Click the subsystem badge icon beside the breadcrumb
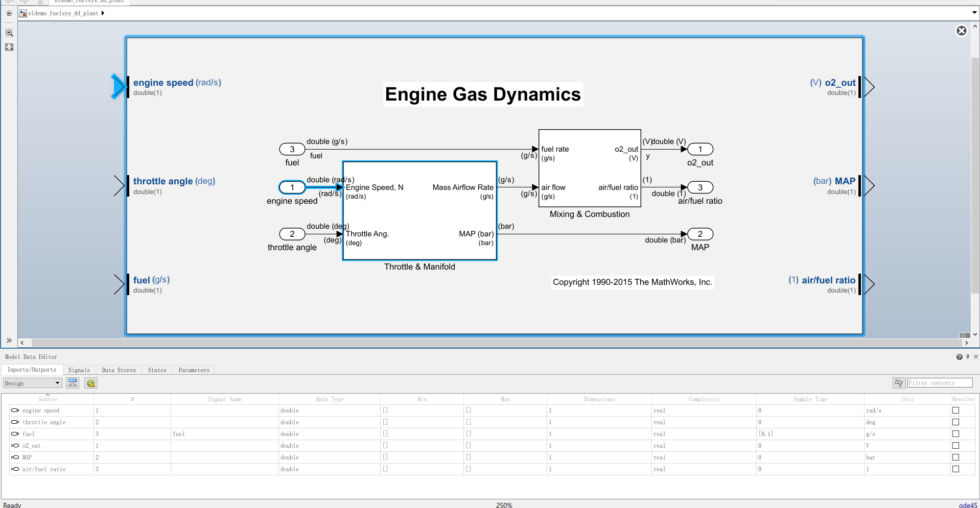The width and height of the screenshot is (980, 508). pyautogui.click(x=22, y=13)
